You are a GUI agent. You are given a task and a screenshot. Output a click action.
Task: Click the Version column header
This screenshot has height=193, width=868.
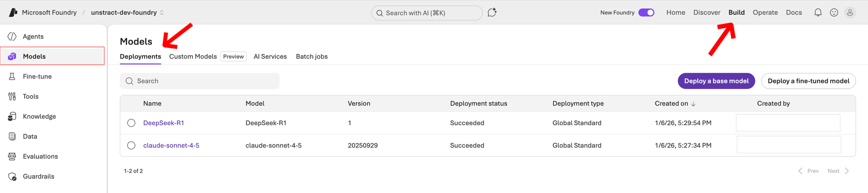point(359,103)
